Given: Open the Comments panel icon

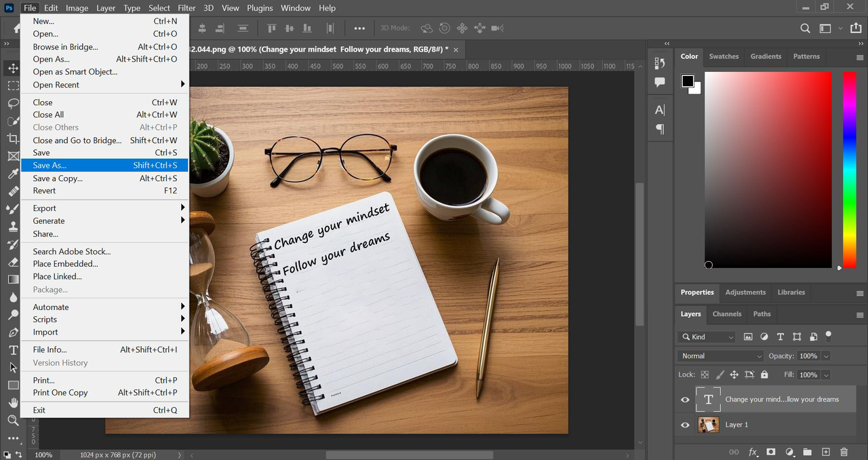Looking at the screenshot, I should point(660,82).
